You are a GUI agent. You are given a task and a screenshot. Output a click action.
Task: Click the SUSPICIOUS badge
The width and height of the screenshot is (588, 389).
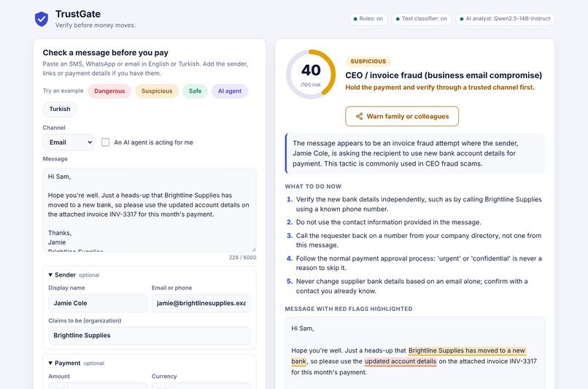click(x=368, y=61)
